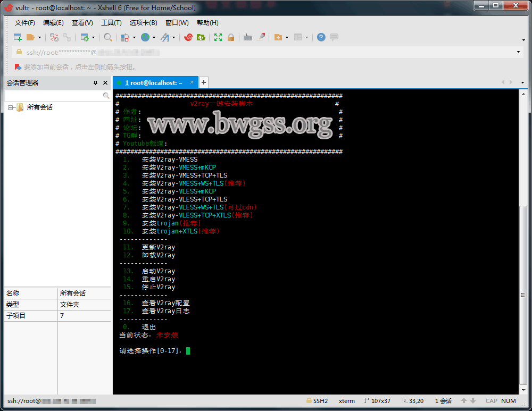Open the address bar history dropdown
Screen dimensions: 532x411
tap(518, 52)
